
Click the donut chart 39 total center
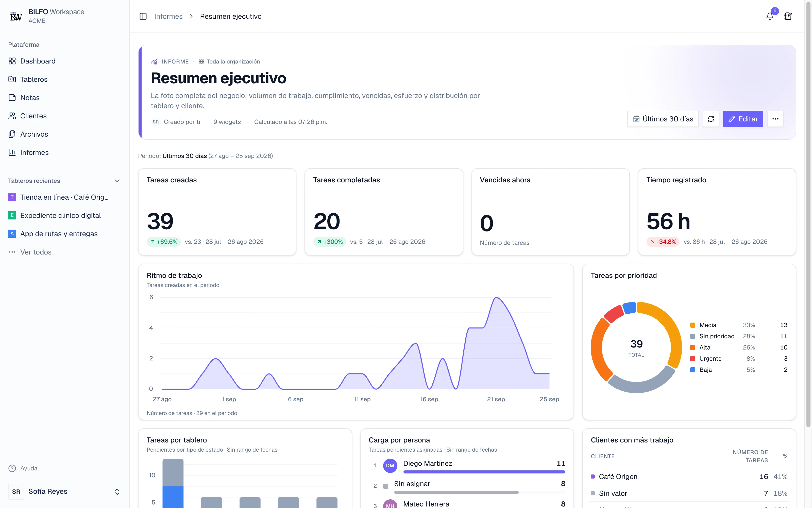[x=636, y=347]
